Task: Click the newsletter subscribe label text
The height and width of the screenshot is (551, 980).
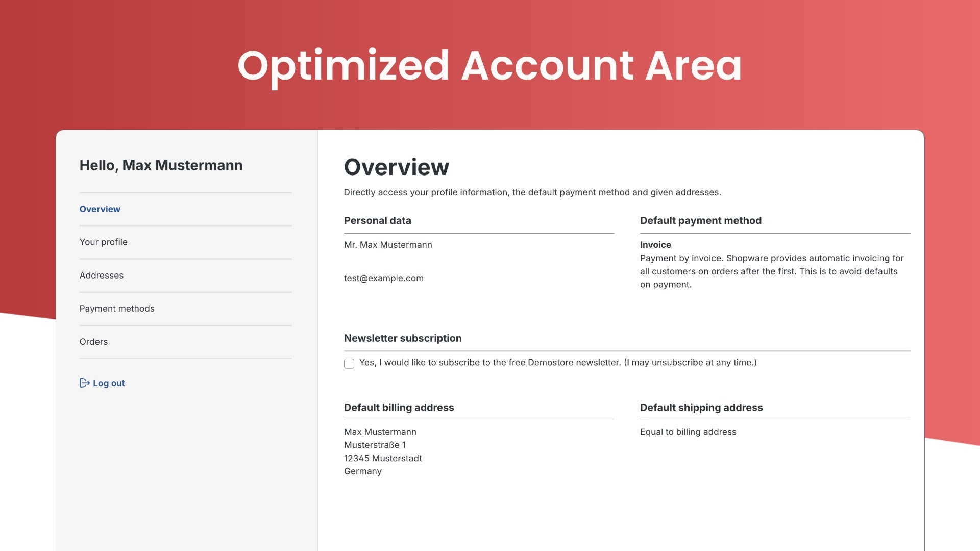Action: (558, 363)
